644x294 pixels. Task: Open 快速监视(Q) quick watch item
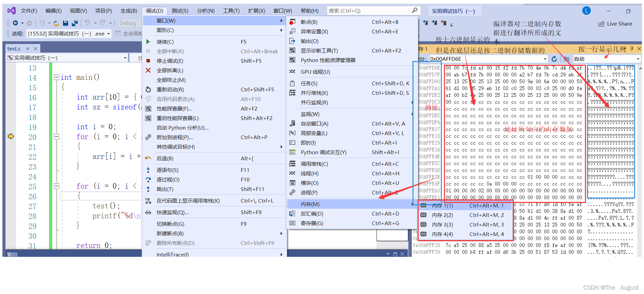point(214,212)
